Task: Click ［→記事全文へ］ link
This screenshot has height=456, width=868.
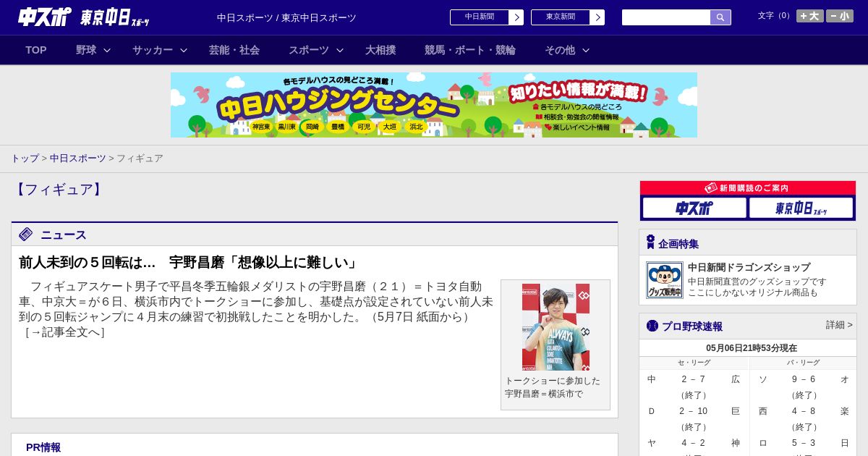Action: coord(64,332)
